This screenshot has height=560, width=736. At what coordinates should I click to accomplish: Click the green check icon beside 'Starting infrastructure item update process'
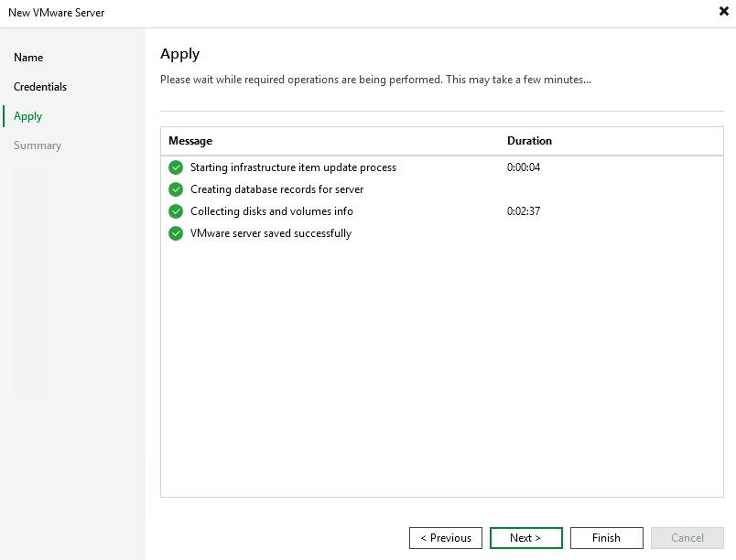point(176,167)
